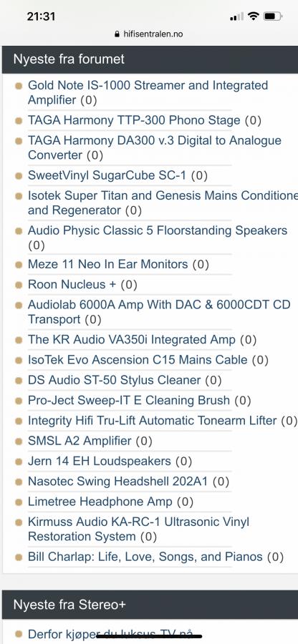Open the Roon Nucleus + thread
Screen dimensions: 298x644
tap(72, 284)
